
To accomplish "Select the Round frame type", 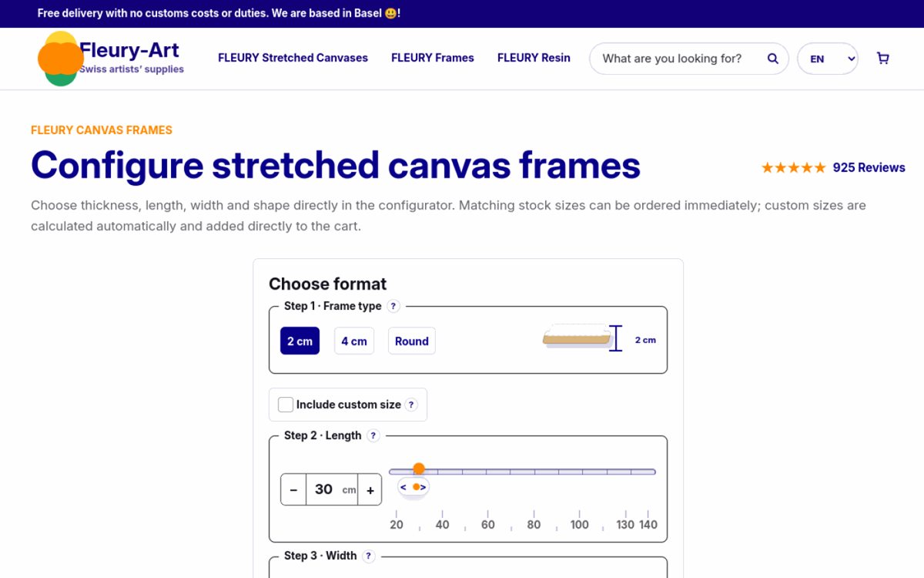I will point(412,341).
